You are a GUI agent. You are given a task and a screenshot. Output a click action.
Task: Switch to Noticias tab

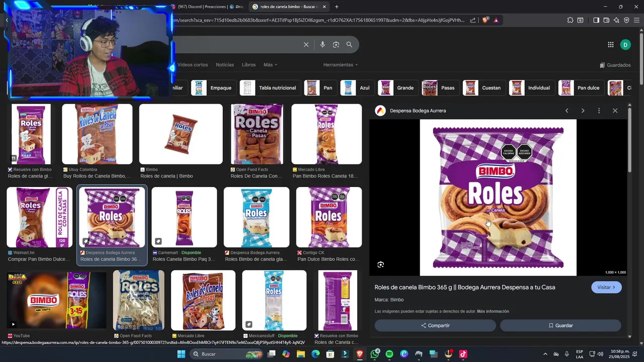coord(225,65)
